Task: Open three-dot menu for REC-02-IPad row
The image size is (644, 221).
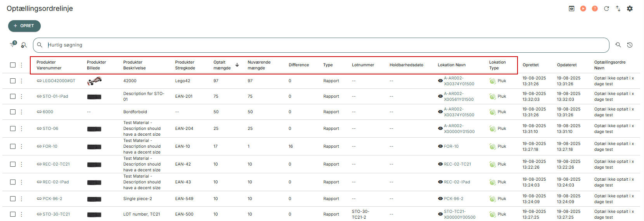Action: [x=21, y=182]
